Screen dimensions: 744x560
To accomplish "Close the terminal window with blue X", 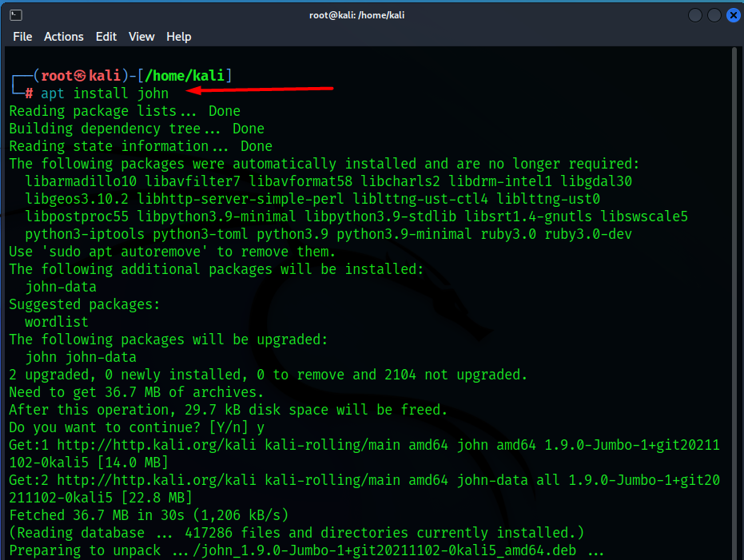I will click(734, 15).
